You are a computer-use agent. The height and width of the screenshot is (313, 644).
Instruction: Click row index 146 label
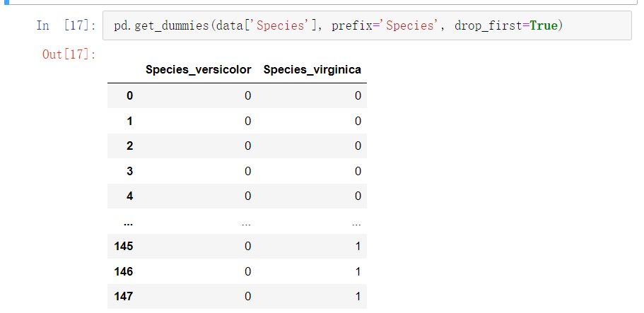point(123,271)
